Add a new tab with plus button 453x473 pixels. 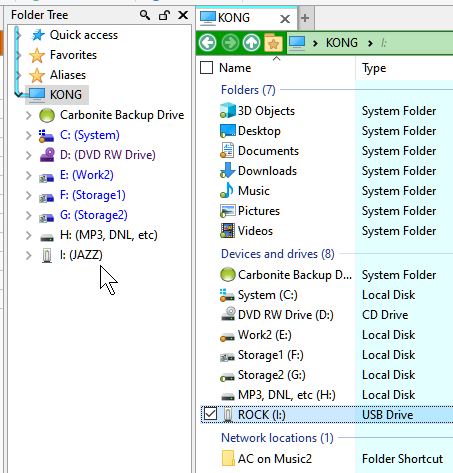tap(305, 18)
